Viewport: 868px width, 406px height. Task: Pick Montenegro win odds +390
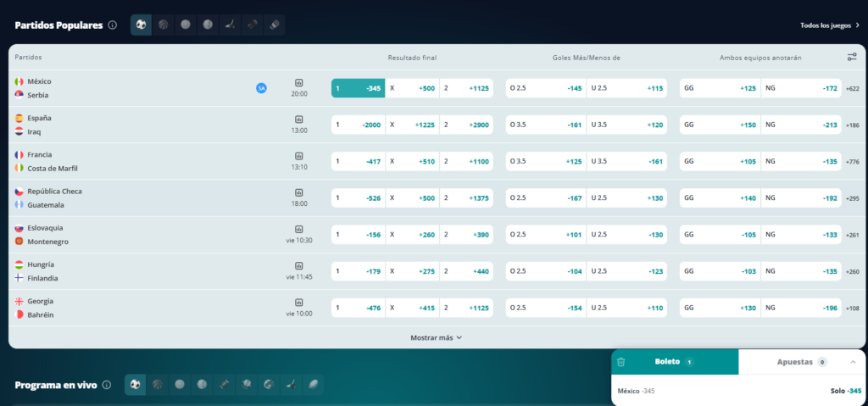coord(467,234)
